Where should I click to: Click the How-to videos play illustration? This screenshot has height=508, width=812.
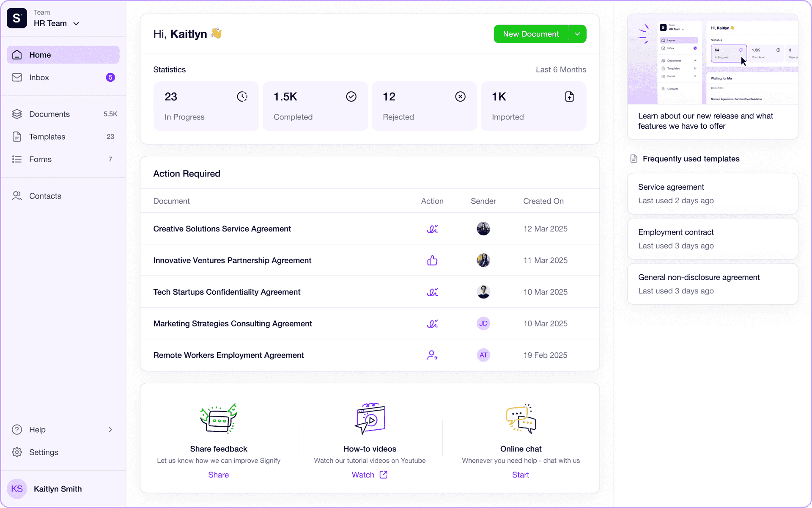point(370,419)
